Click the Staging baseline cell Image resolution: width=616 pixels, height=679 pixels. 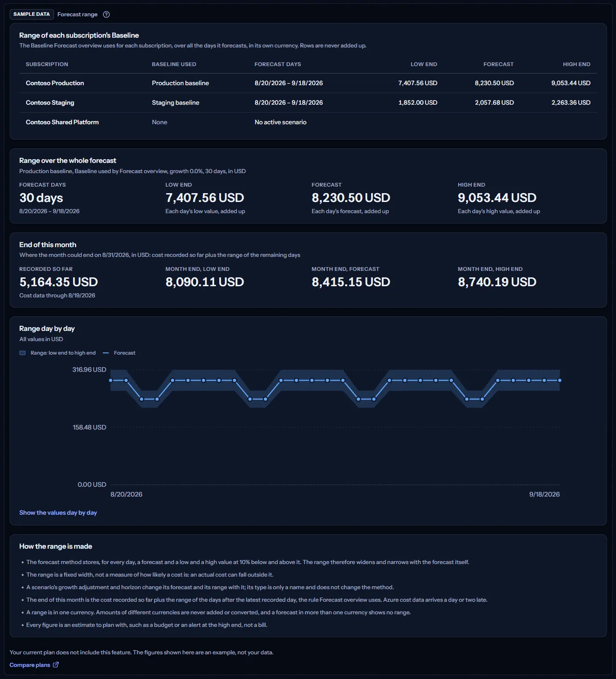[x=176, y=102]
